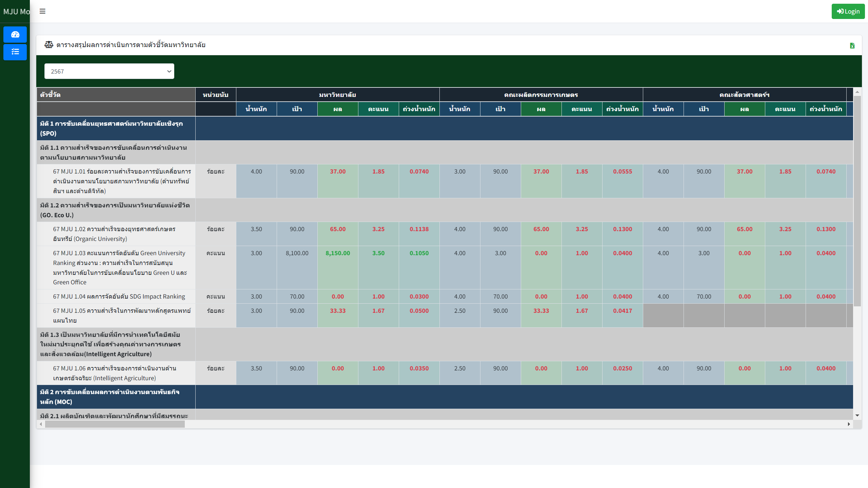Open the checklist sidebar icon
The height and width of the screenshot is (488, 868).
tap(15, 52)
